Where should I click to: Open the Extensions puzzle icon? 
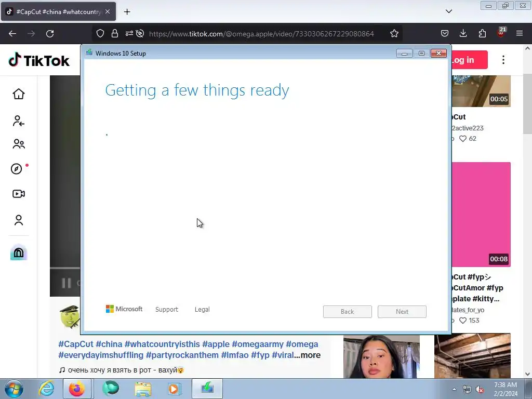pos(482,34)
